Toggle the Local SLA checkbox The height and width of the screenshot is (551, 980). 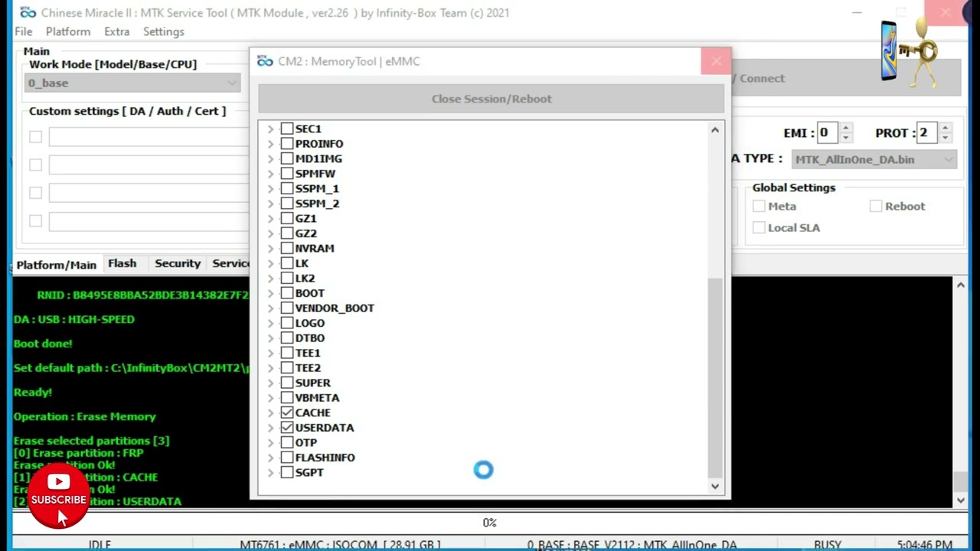(759, 227)
